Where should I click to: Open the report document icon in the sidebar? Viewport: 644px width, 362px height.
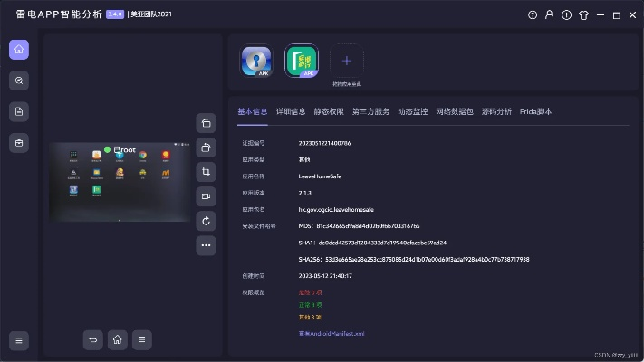click(x=19, y=111)
